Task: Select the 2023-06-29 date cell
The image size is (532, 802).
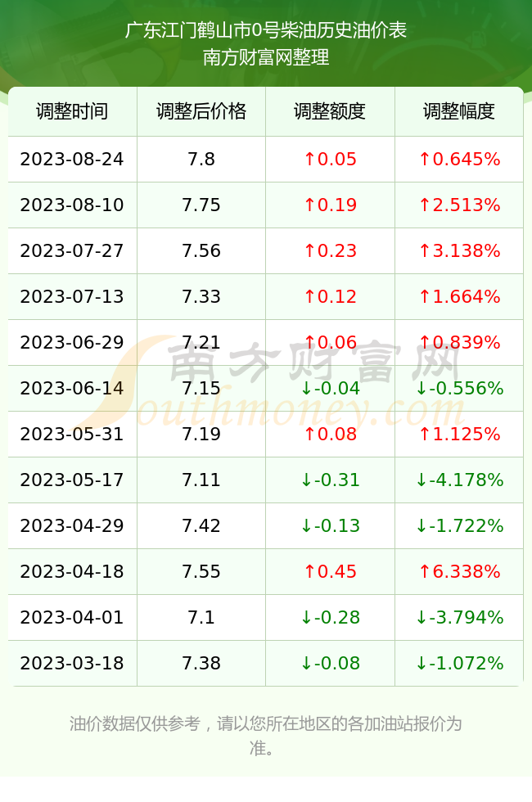Action: (72, 342)
